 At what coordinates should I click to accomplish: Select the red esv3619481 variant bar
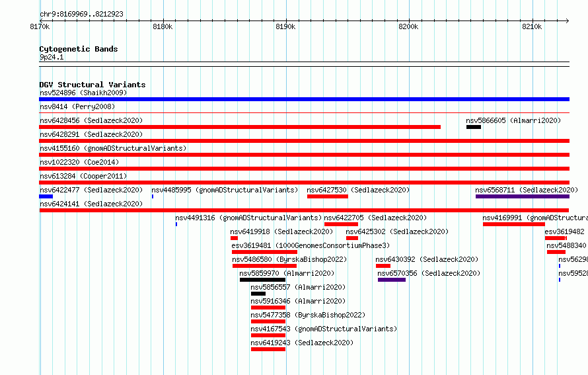point(265,252)
